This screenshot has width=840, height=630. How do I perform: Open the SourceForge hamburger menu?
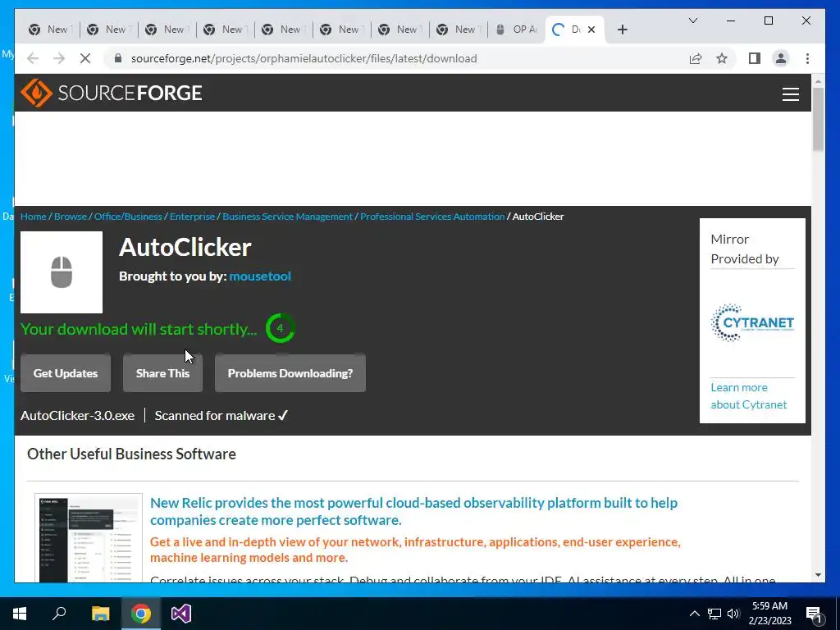click(x=790, y=94)
